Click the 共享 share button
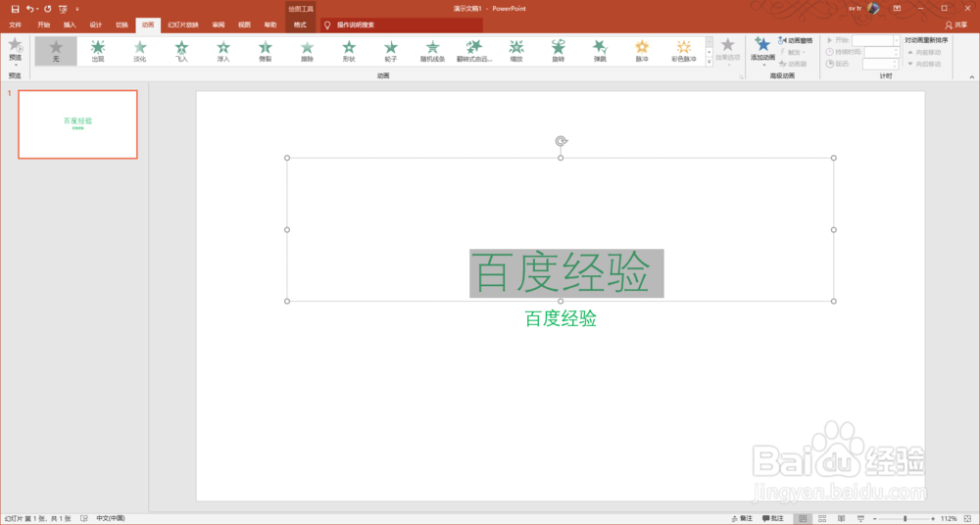 tap(956, 25)
